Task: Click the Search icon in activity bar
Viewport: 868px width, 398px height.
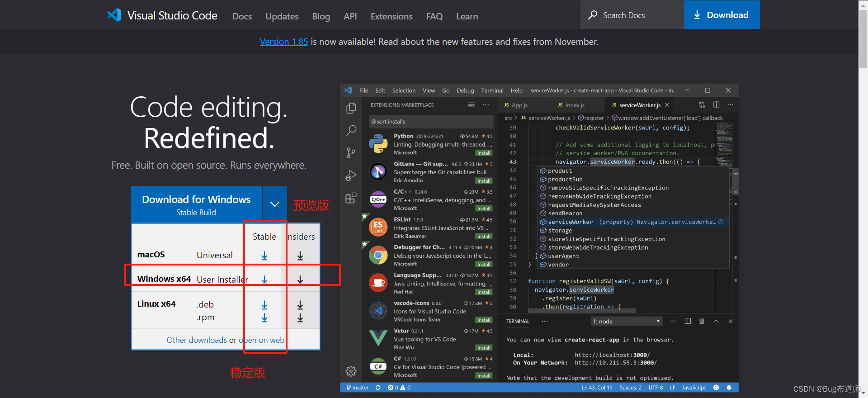Action: pos(351,131)
